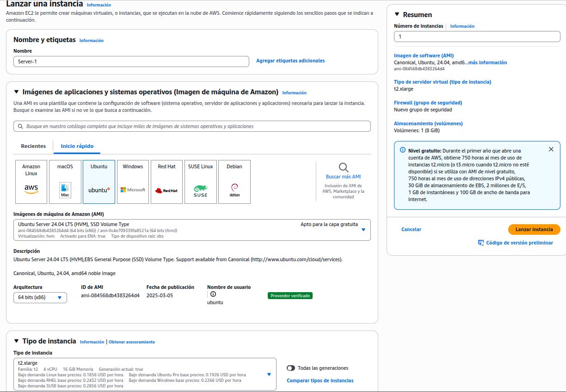The image size is (566, 392).
Task: Open the Ubuntu Server 24.04 AMI dropdown
Action: pos(363,230)
